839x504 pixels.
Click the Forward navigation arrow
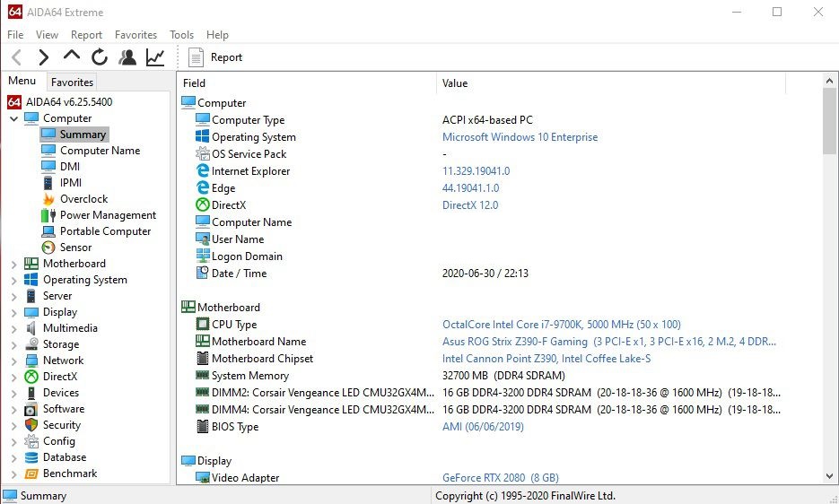[x=43, y=57]
